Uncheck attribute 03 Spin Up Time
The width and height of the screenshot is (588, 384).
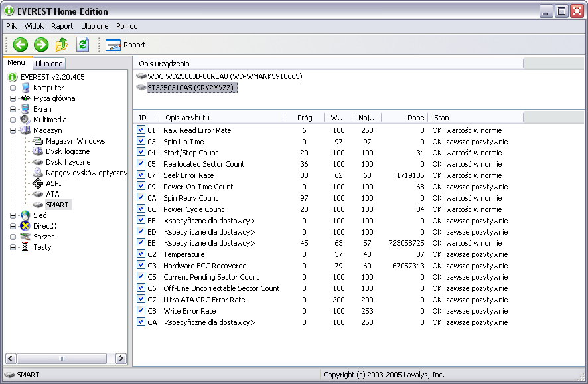pyautogui.click(x=141, y=141)
